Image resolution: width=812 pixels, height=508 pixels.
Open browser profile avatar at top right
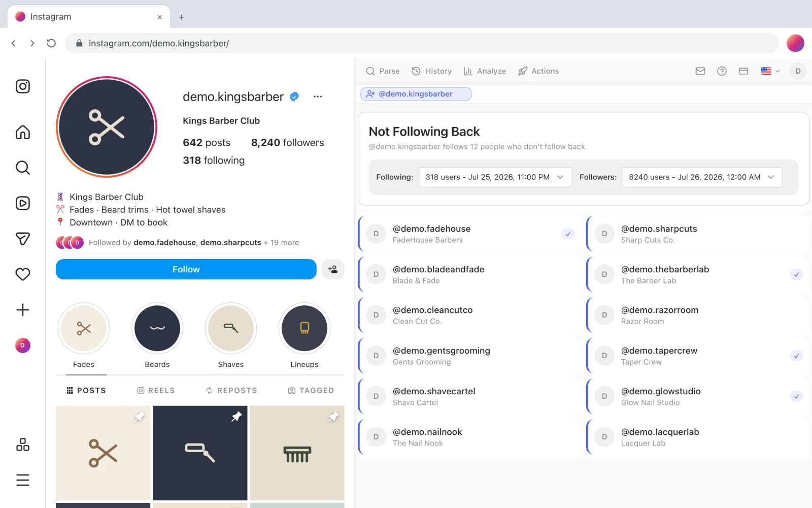[795, 43]
